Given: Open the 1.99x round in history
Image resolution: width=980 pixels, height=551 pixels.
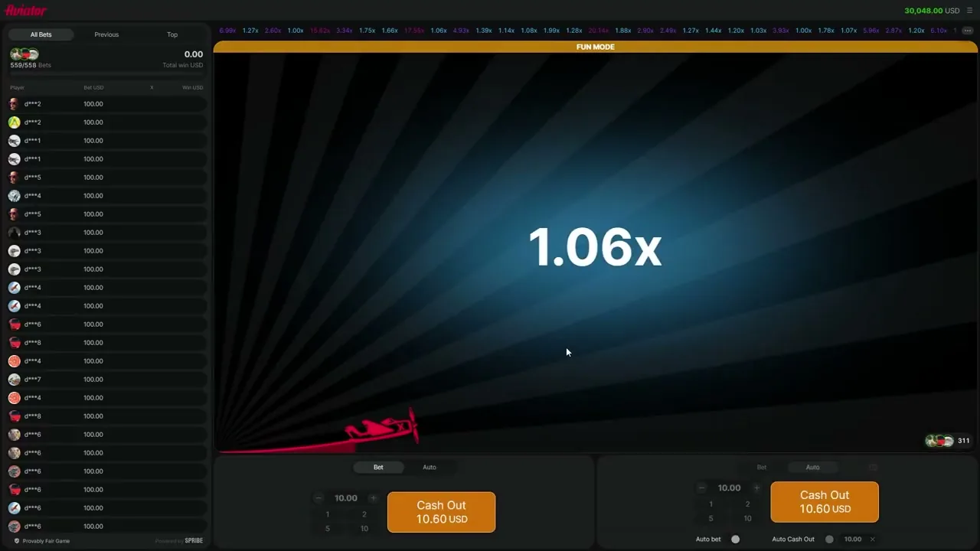Looking at the screenshot, I should [551, 31].
